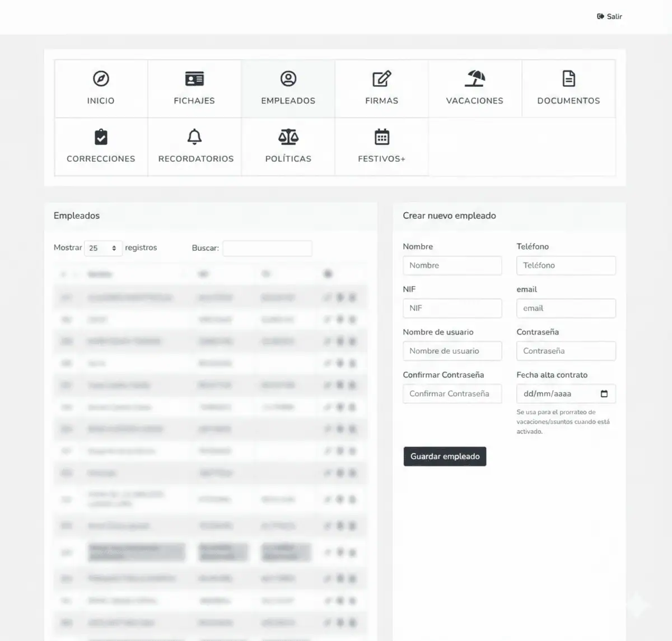Open Recordatorios bell icon
672x641 pixels.
click(194, 137)
